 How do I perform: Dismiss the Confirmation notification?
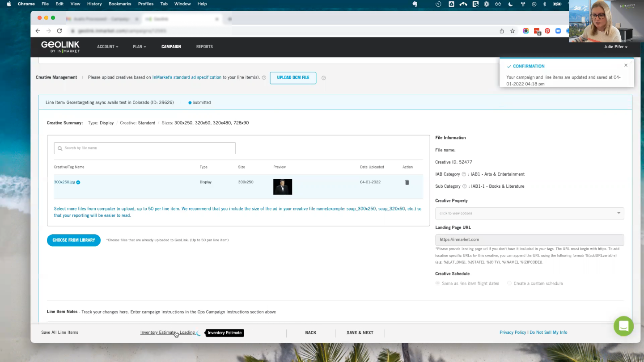(x=626, y=65)
